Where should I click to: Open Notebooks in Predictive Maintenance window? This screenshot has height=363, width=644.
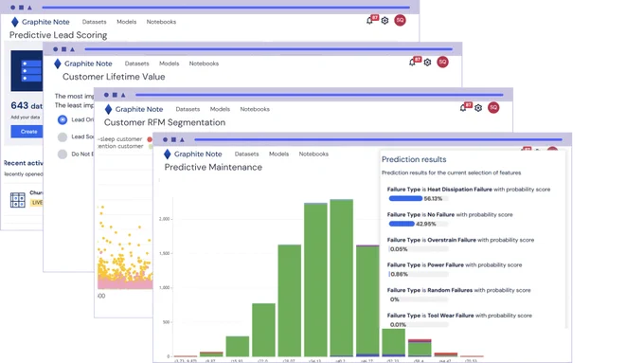point(313,154)
